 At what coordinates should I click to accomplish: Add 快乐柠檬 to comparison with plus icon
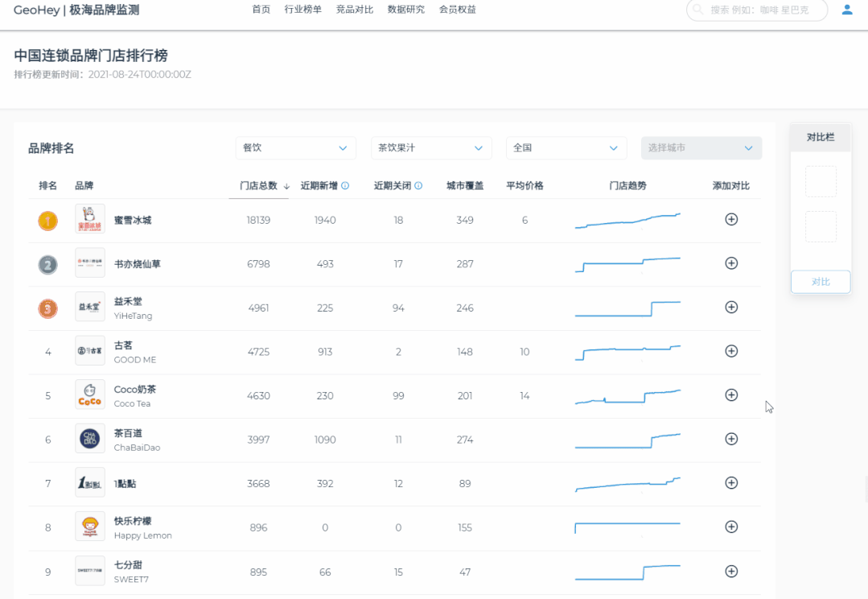click(731, 527)
